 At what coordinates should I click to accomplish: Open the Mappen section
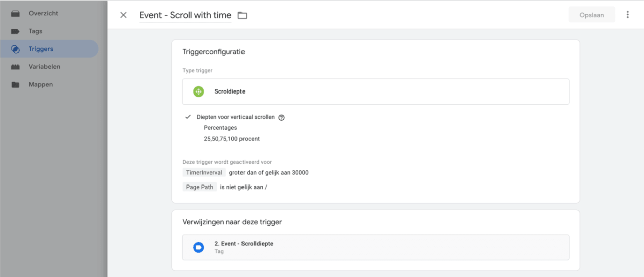tap(41, 85)
